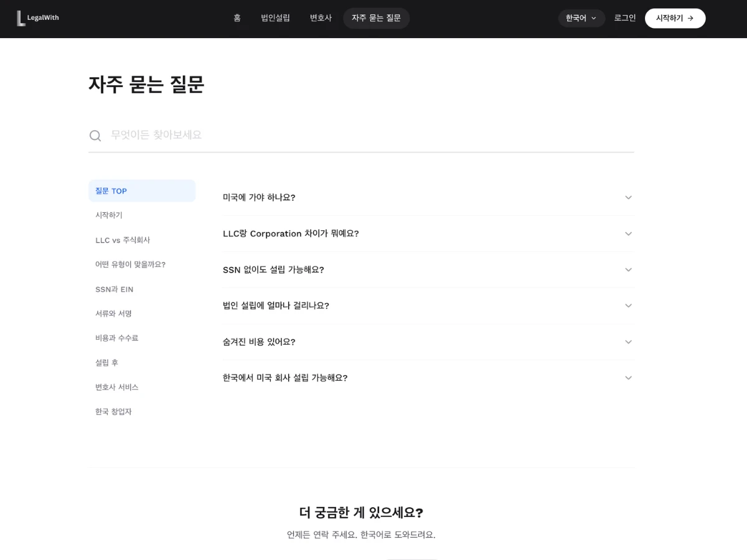
Task: Expand LLC랑 Corporation 차이가 뭐예요? chevron
Action: tap(628, 233)
